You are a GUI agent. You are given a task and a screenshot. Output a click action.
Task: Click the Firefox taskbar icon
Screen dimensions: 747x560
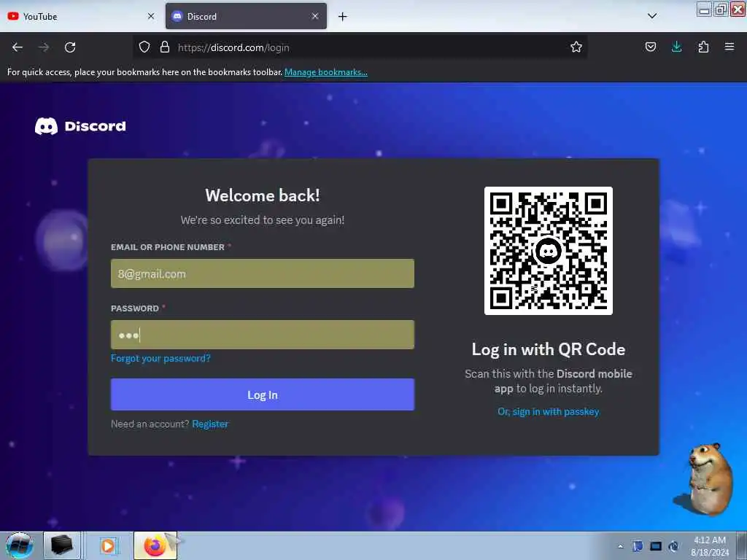pyautogui.click(x=155, y=545)
